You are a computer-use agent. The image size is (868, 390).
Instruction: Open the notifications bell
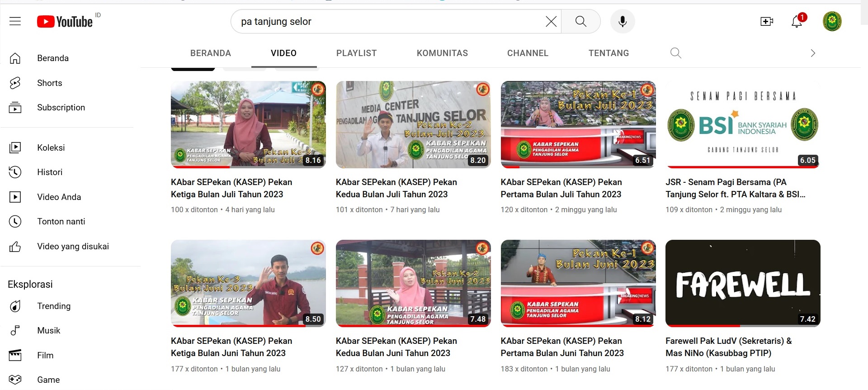pos(797,21)
